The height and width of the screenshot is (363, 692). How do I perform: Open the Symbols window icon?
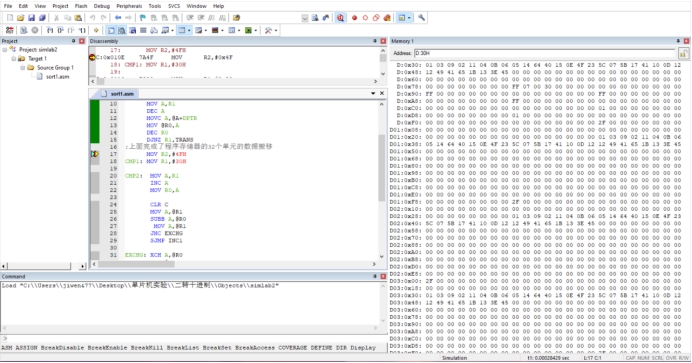[x=132, y=30]
